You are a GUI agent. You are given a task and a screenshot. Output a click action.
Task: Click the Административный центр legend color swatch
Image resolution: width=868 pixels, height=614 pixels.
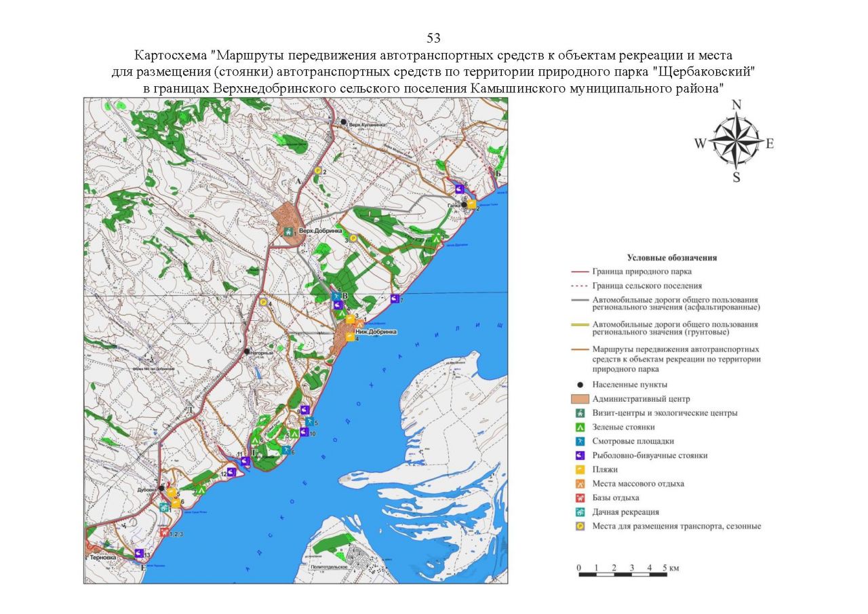(x=580, y=399)
